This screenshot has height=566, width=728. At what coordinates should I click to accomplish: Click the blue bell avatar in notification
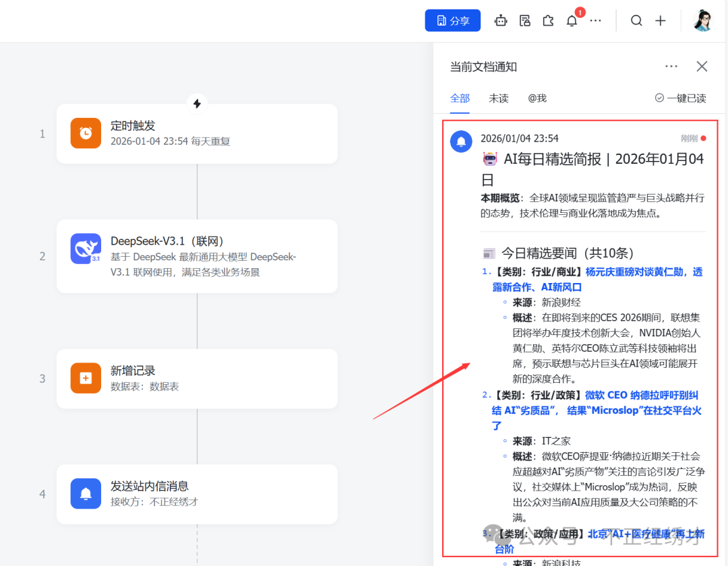click(x=461, y=141)
